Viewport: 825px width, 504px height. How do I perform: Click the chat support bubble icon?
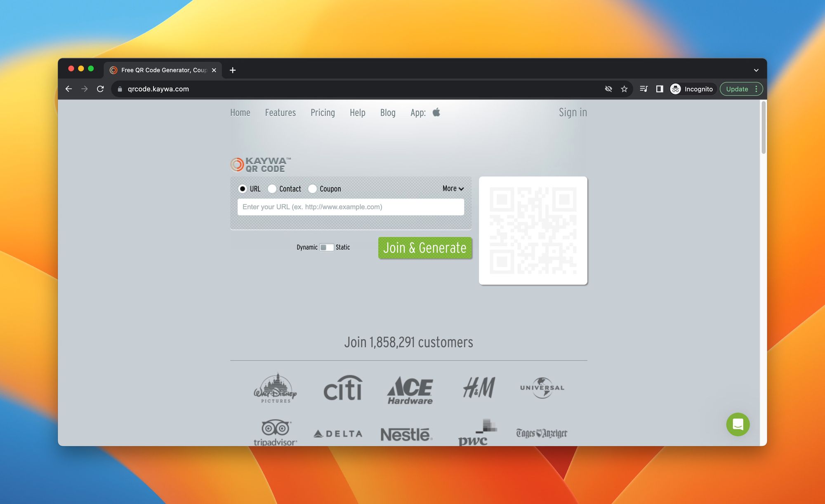tap(738, 424)
